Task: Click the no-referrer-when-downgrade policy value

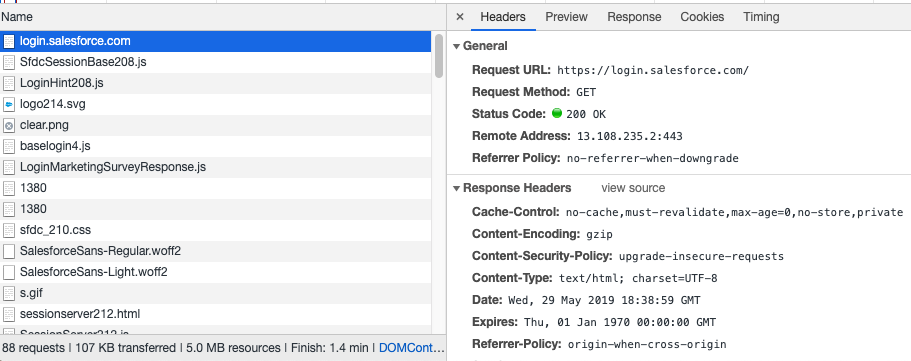Action: [x=652, y=158]
